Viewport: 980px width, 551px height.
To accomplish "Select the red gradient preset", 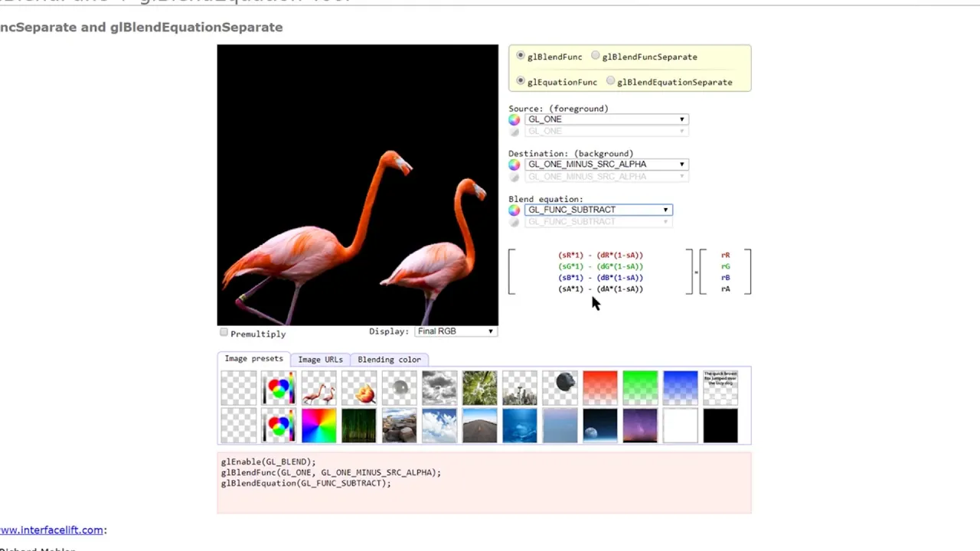I will click(600, 388).
